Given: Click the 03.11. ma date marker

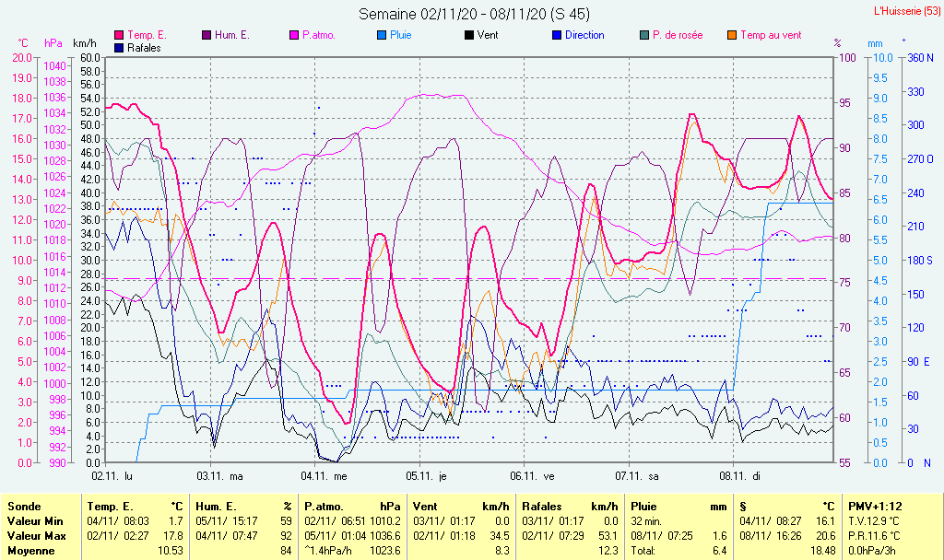Looking at the screenshot, I should 219,476.
